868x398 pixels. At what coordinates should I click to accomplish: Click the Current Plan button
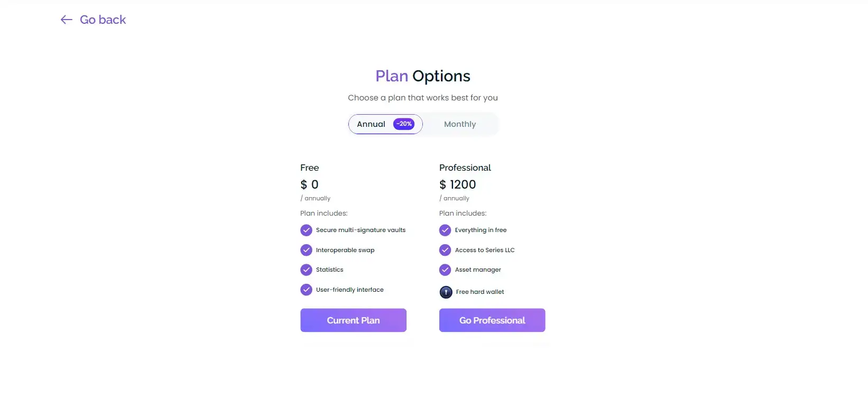[x=353, y=320]
